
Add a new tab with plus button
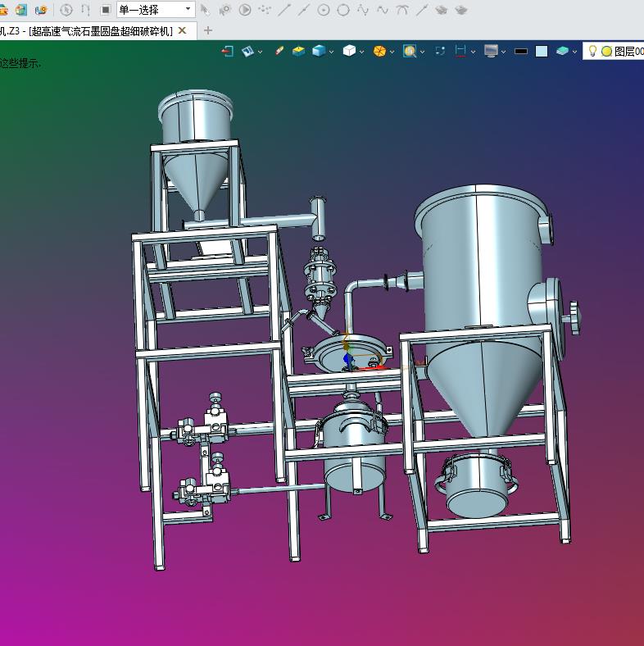pyautogui.click(x=208, y=30)
